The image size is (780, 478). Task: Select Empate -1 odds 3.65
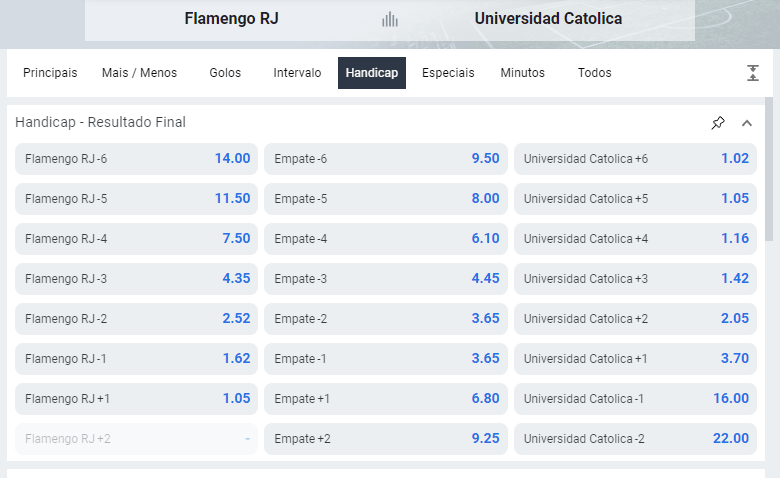coord(386,359)
